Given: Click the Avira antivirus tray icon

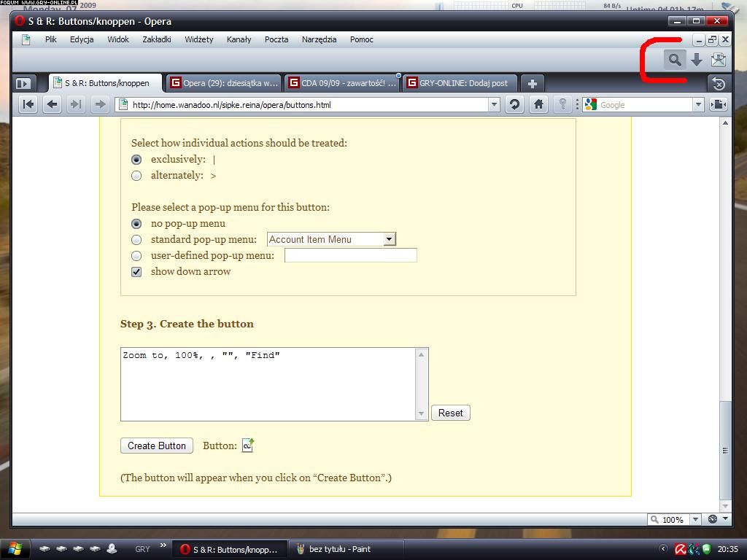Looking at the screenshot, I should coord(681,549).
